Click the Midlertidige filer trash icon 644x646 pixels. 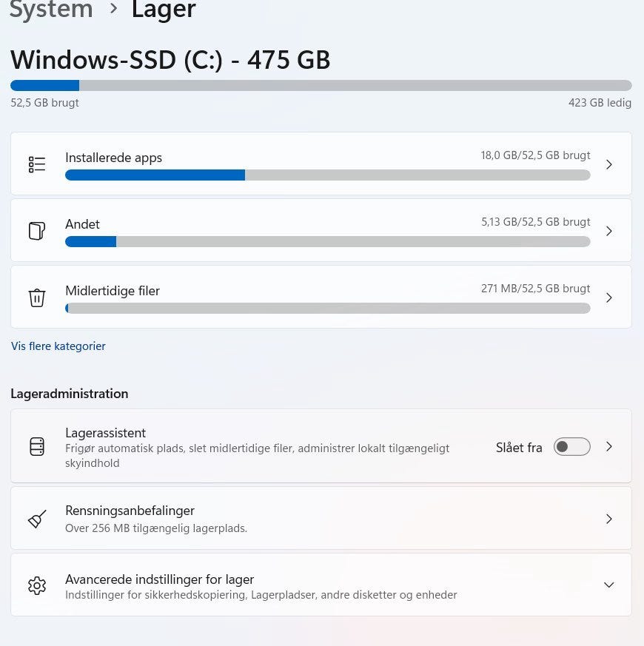click(x=36, y=297)
